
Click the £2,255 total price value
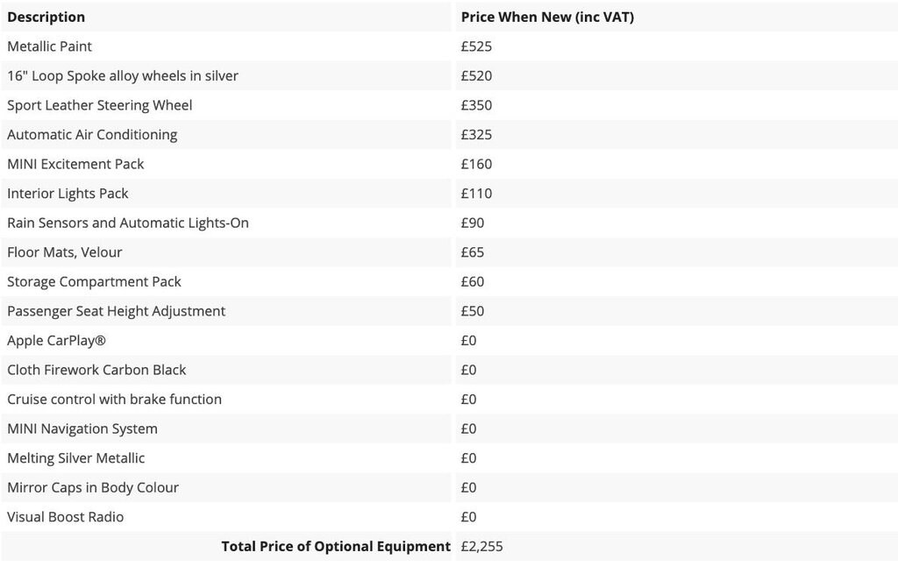click(481, 546)
